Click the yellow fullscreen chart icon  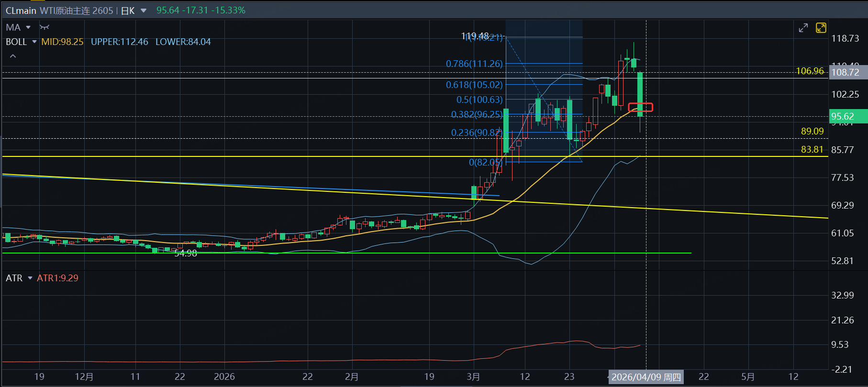coord(821,28)
